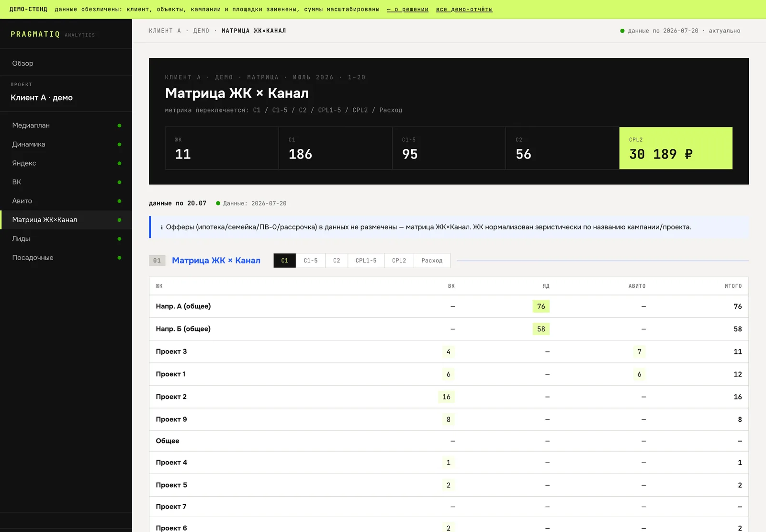Click the C2 56 summary card
Image resolution: width=766 pixels, height=532 pixels.
tap(563, 148)
